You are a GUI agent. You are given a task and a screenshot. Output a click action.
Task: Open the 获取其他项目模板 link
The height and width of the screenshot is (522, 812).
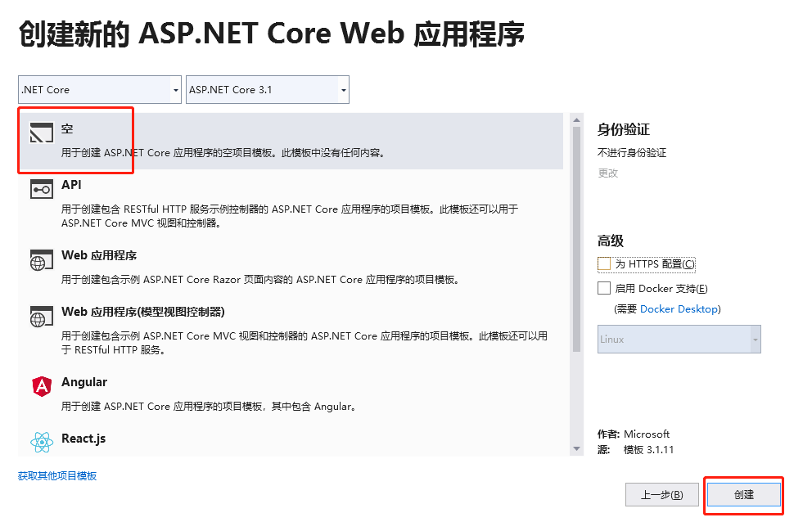[x=57, y=476]
